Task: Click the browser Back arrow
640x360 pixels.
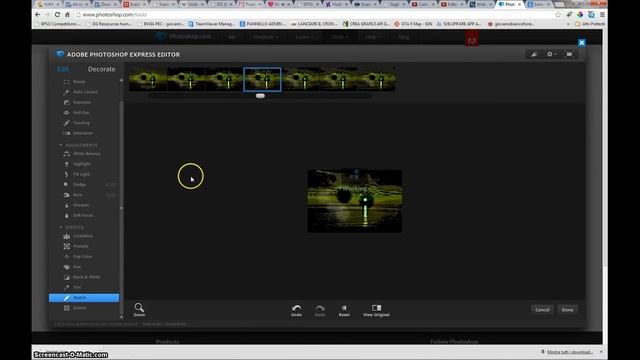Action: pos(38,14)
